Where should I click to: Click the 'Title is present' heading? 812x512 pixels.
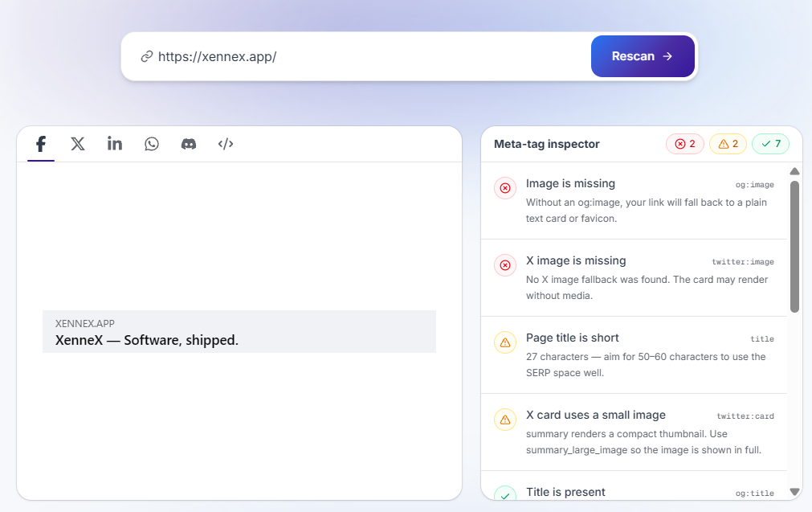pos(565,492)
